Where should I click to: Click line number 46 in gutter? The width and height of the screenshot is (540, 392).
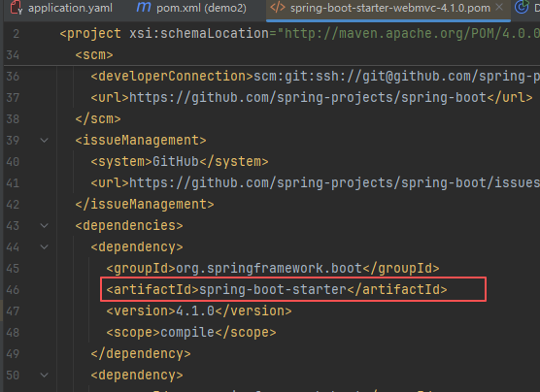13,290
